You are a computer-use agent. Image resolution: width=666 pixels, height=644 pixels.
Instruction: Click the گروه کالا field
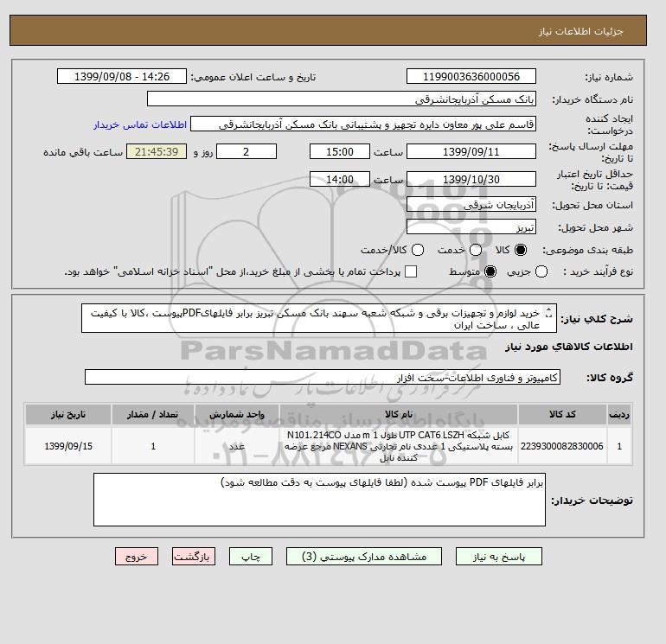point(323,377)
